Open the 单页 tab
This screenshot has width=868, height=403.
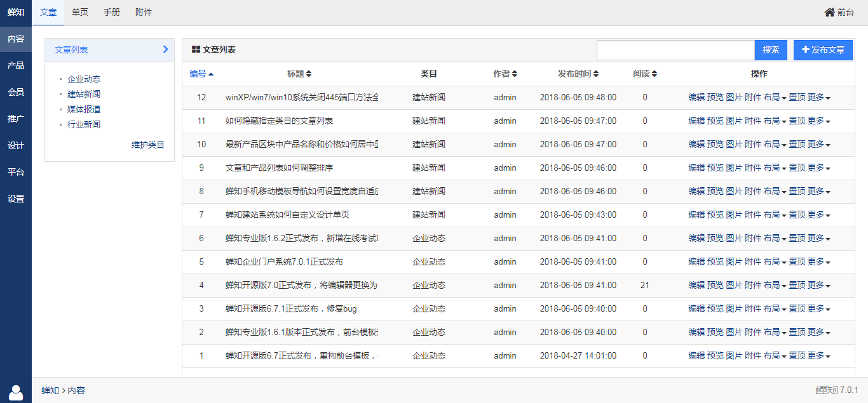coord(80,12)
